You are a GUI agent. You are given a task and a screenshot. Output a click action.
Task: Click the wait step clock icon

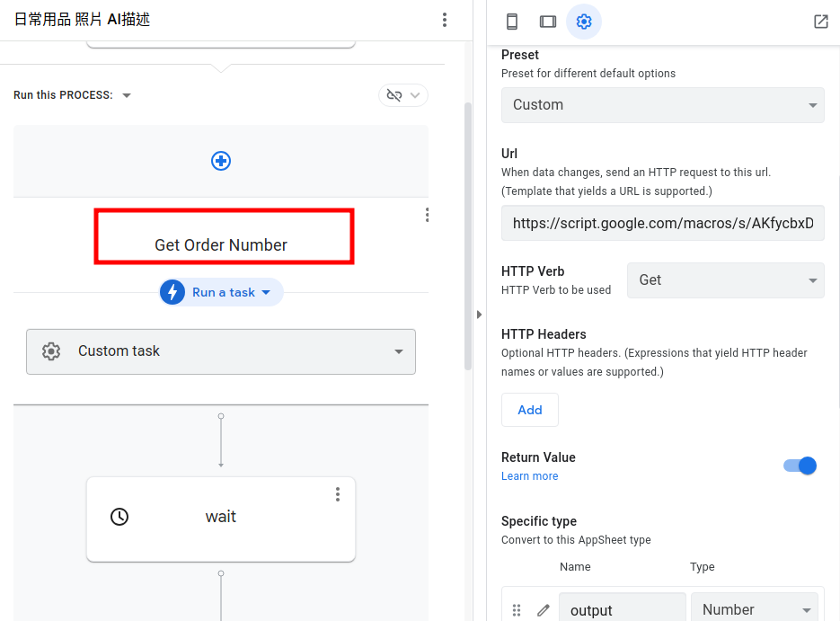point(119,517)
